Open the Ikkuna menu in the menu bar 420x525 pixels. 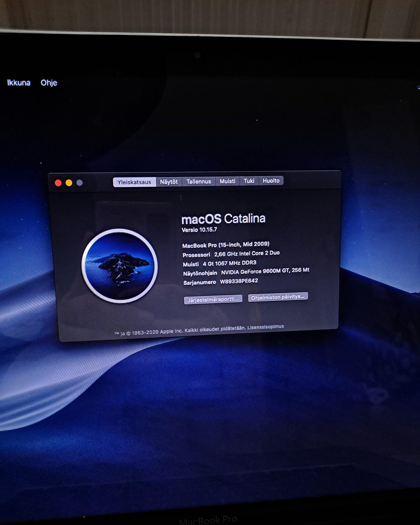[x=19, y=83]
